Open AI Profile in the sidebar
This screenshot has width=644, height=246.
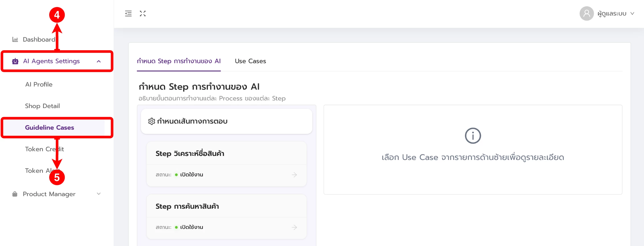[x=39, y=84]
